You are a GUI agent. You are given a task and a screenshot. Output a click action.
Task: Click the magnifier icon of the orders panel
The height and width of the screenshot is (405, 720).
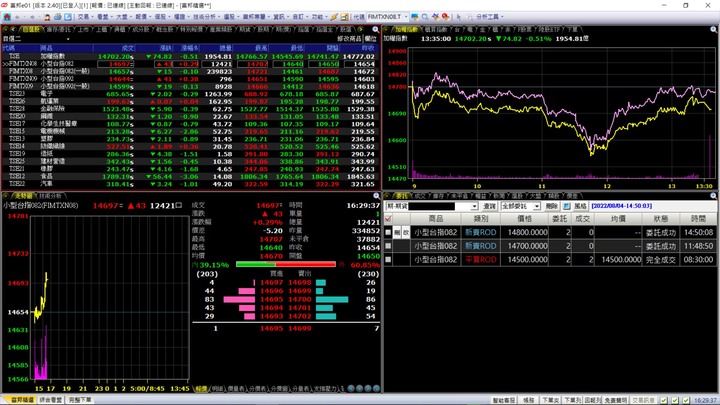714,196
